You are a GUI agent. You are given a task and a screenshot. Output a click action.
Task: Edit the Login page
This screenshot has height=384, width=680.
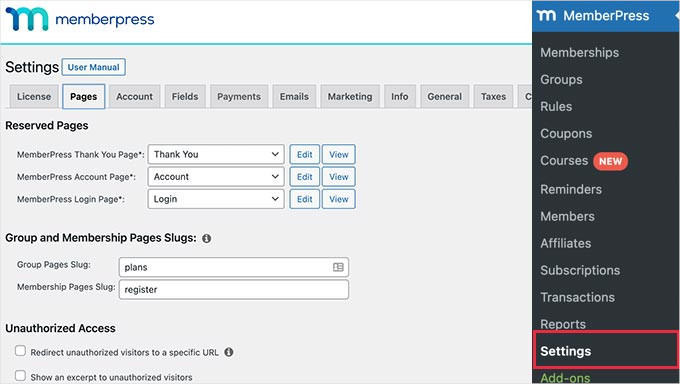click(x=304, y=199)
